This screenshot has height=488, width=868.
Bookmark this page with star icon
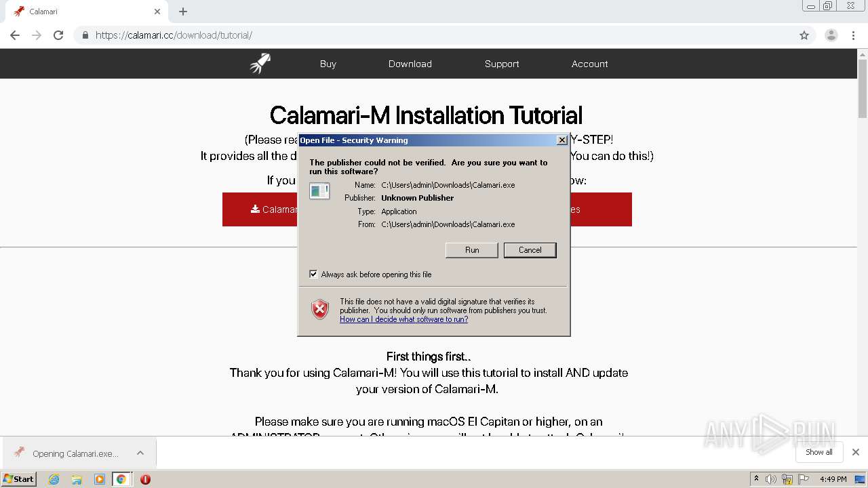click(x=804, y=35)
